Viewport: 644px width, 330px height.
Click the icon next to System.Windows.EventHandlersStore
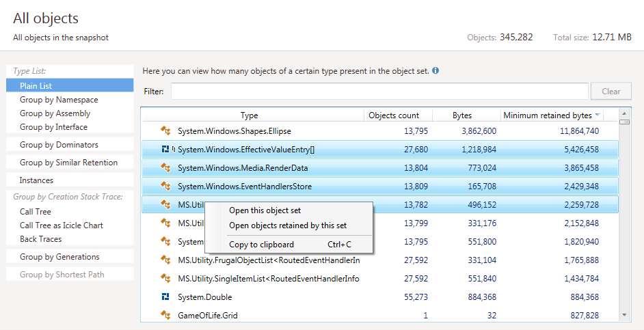[165, 186]
